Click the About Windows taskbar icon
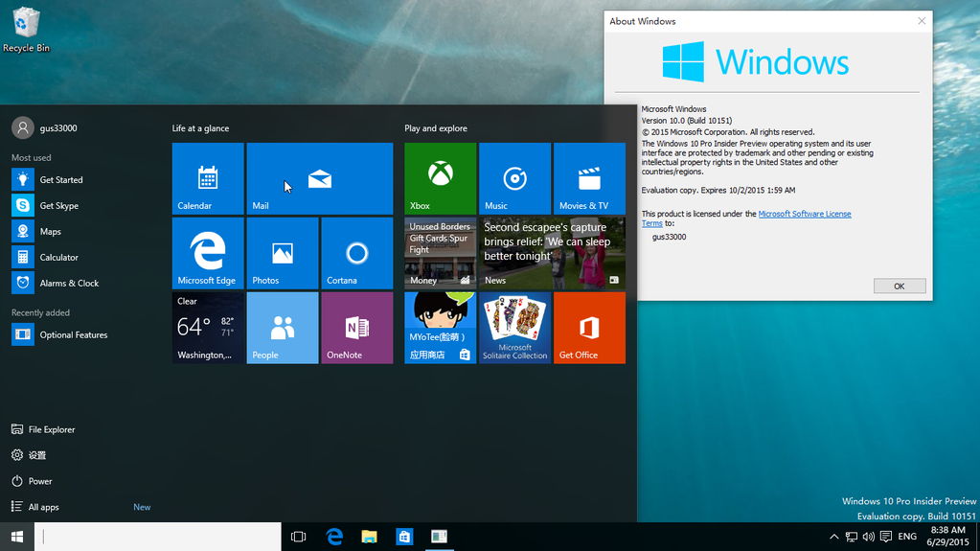This screenshot has height=551, width=980. pyautogui.click(x=440, y=537)
